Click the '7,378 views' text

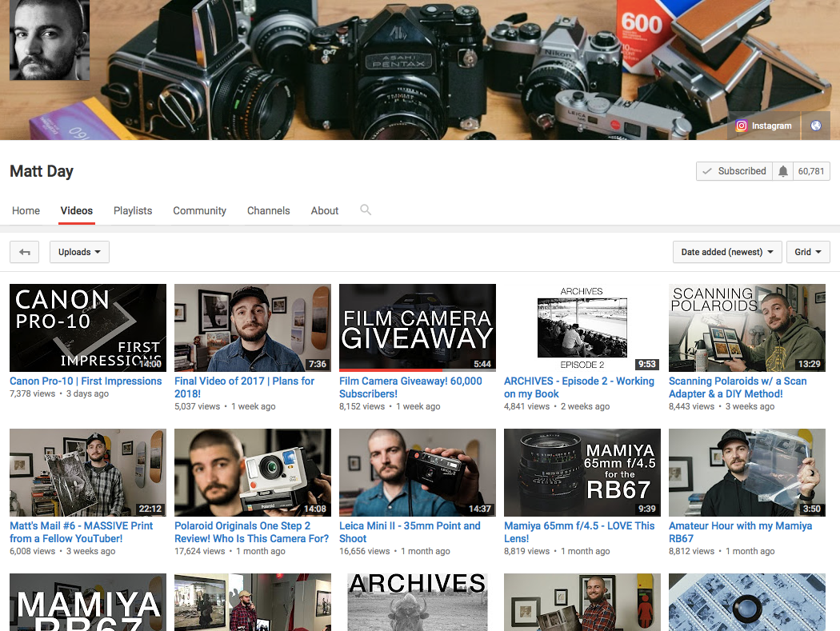pyautogui.click(x=32, y=393)
